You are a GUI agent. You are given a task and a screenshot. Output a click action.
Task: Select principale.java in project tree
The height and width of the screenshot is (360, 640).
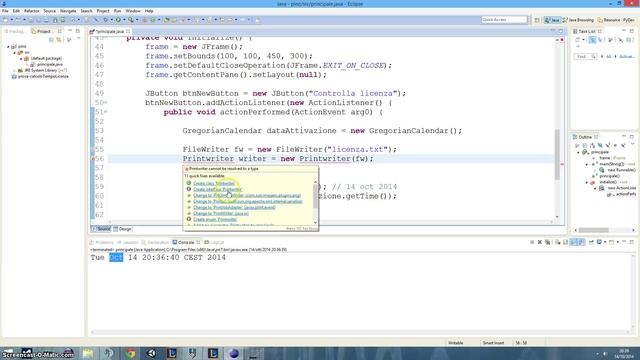49,64
